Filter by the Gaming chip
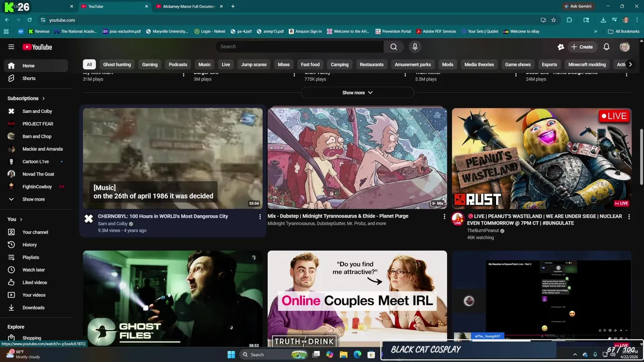644x362 pixels. 150,64
